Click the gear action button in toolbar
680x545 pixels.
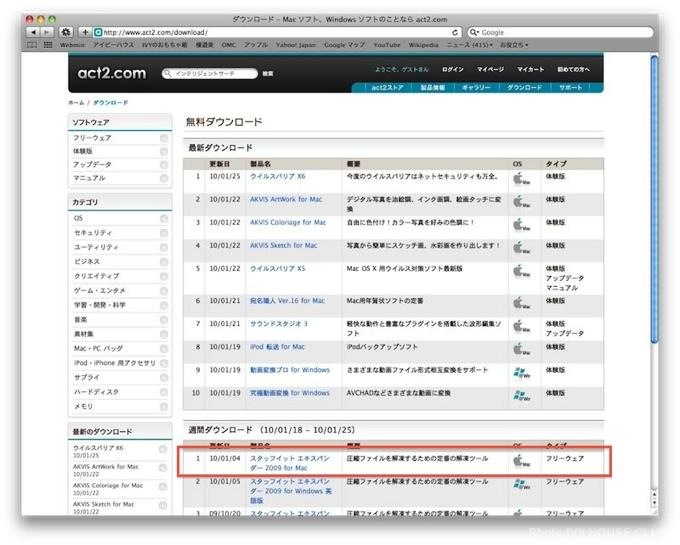[x=65, y=32]
